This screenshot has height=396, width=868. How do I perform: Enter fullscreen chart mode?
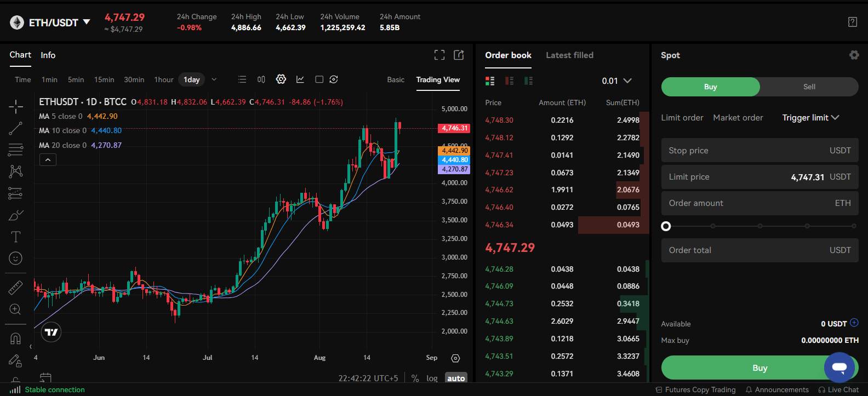tap(439, 55)
